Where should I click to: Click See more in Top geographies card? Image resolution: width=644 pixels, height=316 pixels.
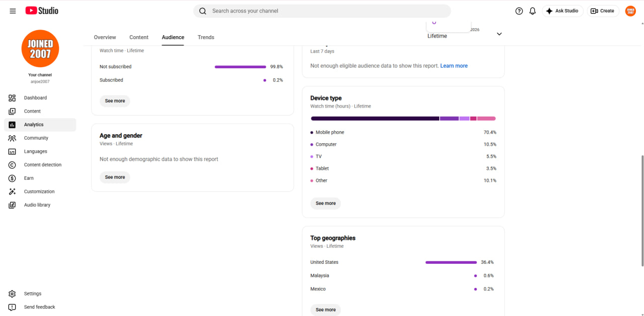[x=326, y=310]
